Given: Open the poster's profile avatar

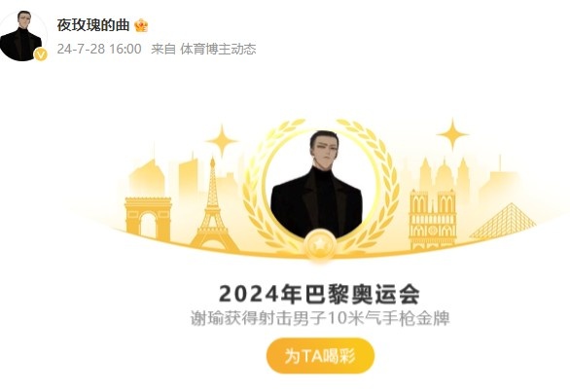Looking at the screenshot, I should [22, 36].
